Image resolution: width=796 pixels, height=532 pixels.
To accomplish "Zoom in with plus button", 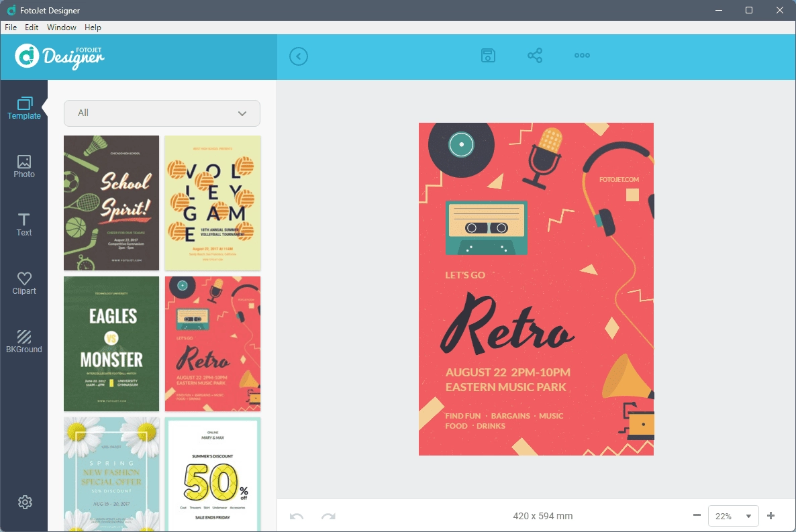I will pos(770,515).
